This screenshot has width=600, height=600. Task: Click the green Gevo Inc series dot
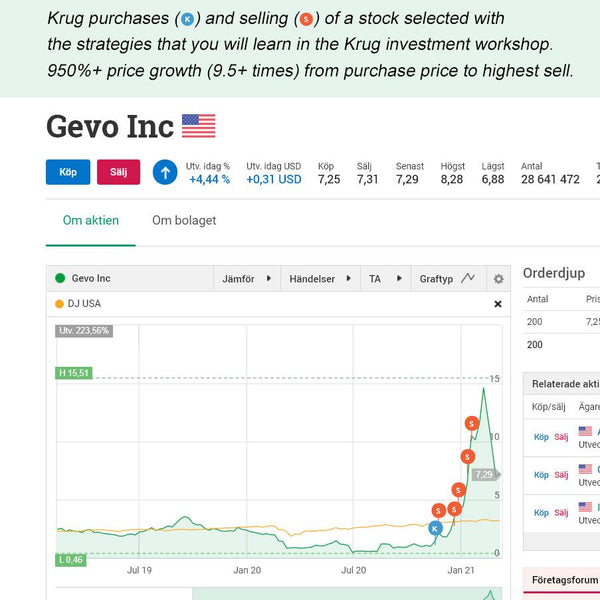tap(60, 278)
